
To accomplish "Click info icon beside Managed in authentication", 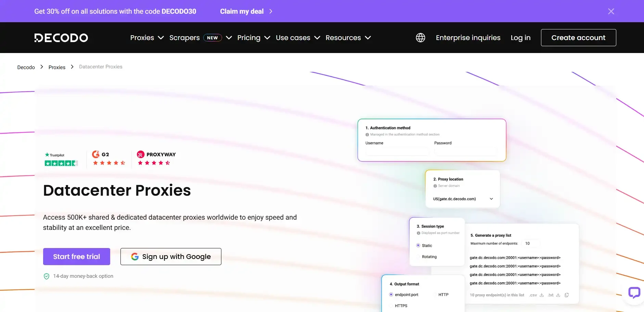I will click(367, 135).
